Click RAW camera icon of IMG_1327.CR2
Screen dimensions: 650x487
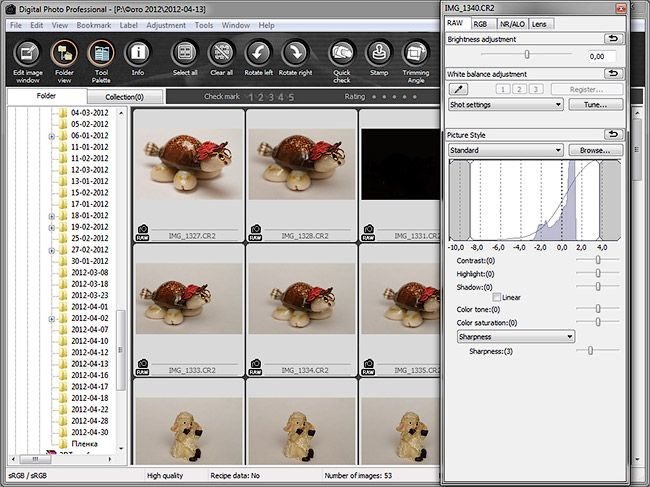pyautogui.click(x=143, y=233)
